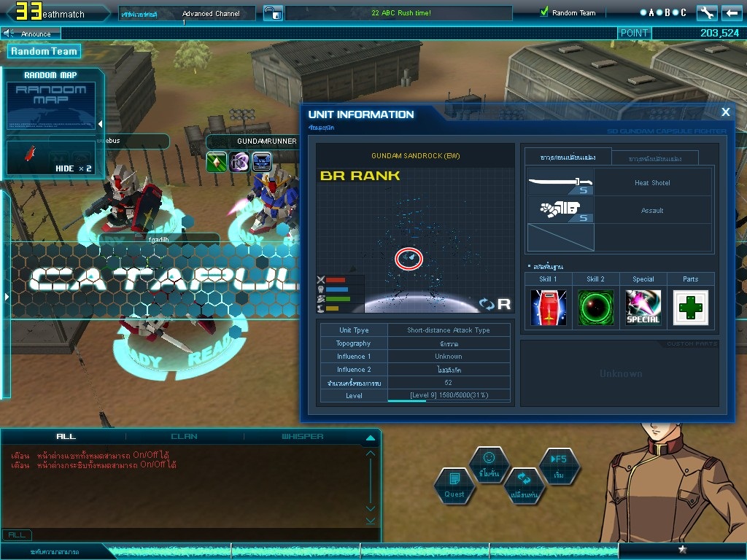Viewport: 747px width, 560px height.
Task: Click the blue defense stat bar
Action: 337,289
